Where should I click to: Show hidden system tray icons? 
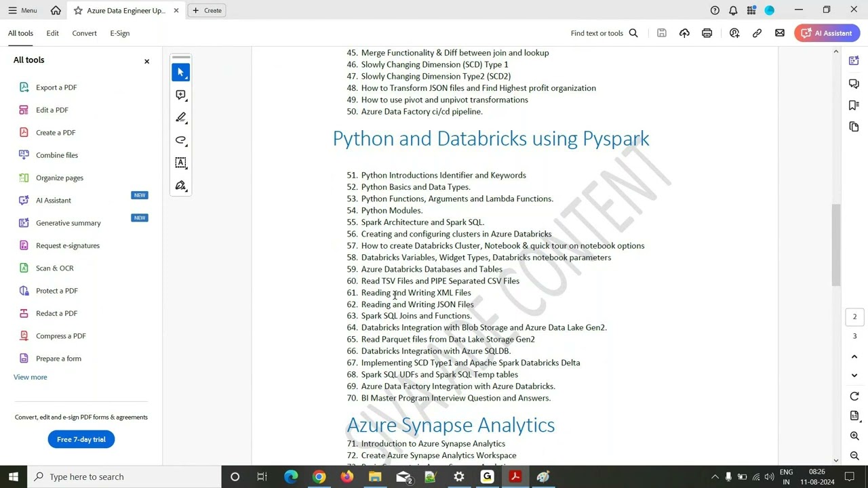[715, 477]
